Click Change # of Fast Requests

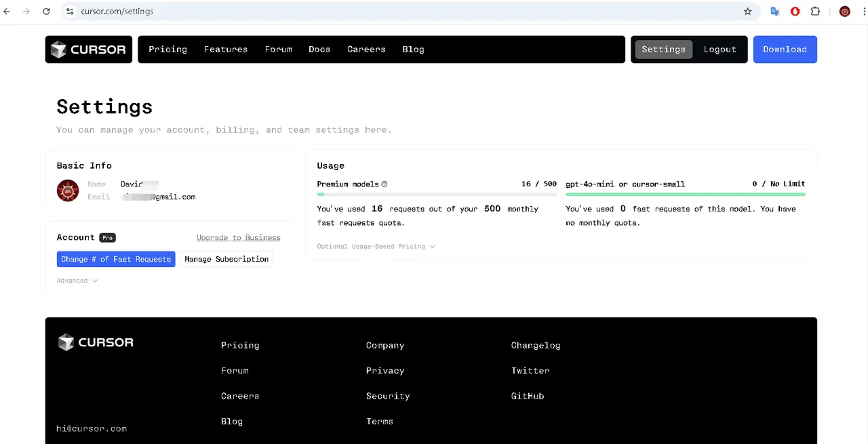tap(116, 259)
